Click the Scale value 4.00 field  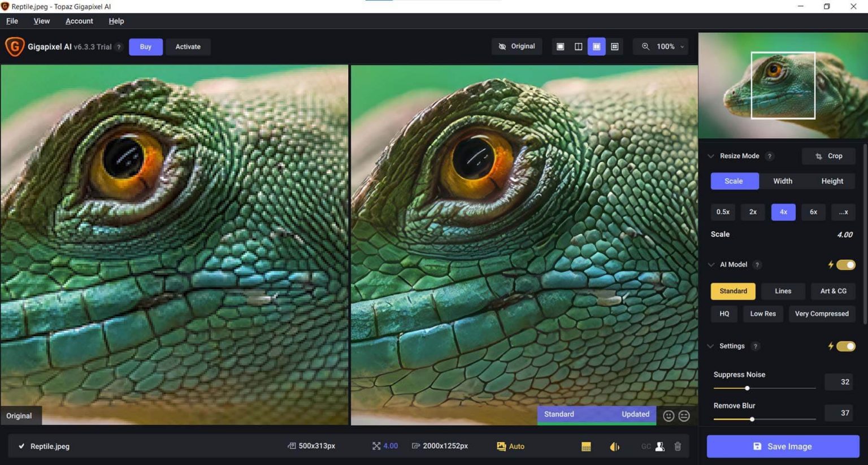[x=844, y=234]
